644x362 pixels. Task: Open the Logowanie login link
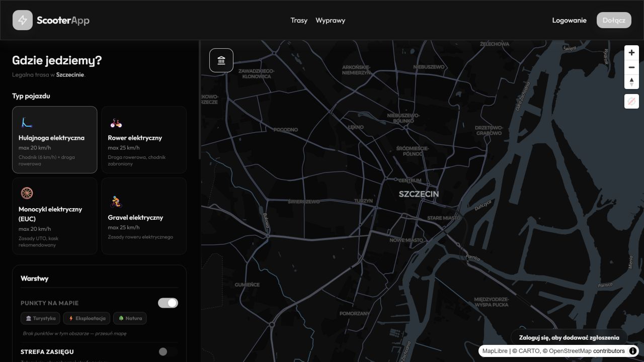click(570, 20)
